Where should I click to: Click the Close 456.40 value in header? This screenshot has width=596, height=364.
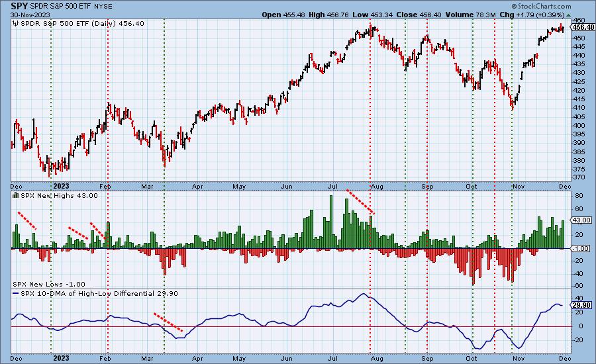click(419, 15)
